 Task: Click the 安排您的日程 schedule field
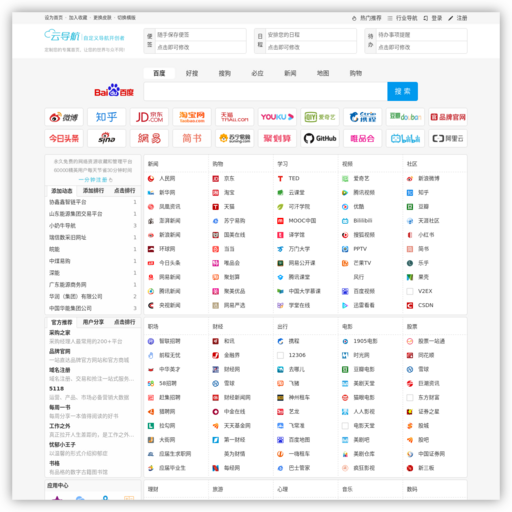tap(311, 35)
